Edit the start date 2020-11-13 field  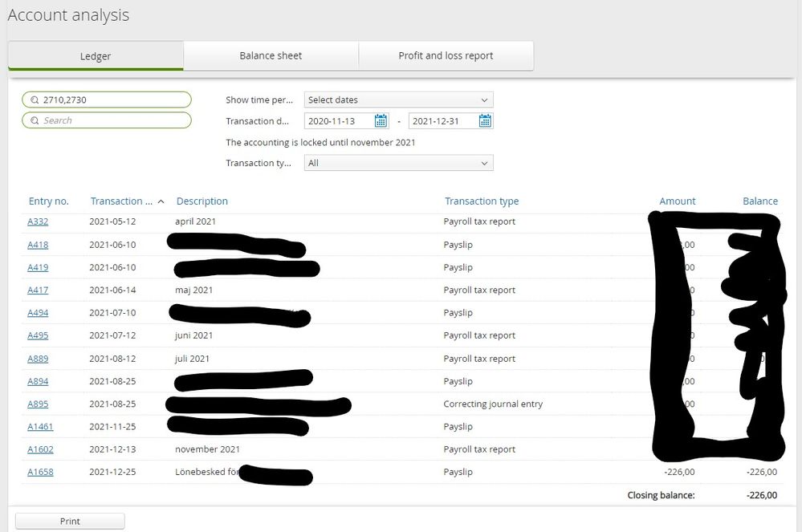tap(337, 121)
